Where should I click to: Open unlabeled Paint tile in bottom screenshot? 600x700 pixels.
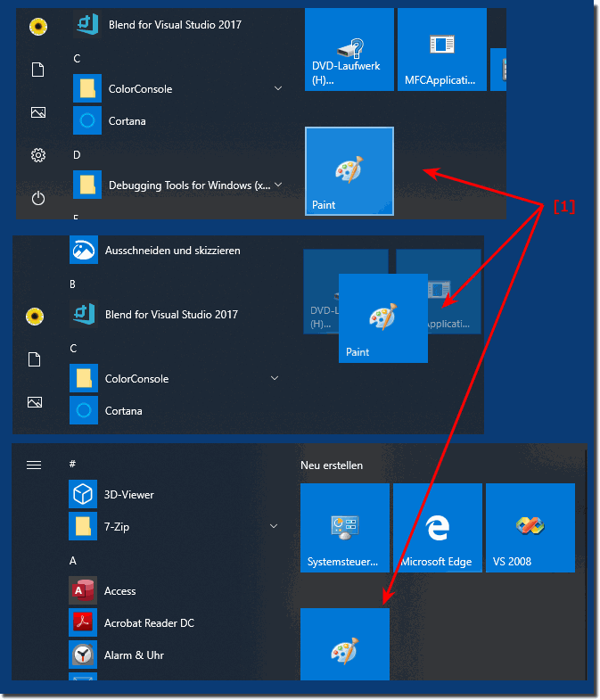[x=345, y=644]
